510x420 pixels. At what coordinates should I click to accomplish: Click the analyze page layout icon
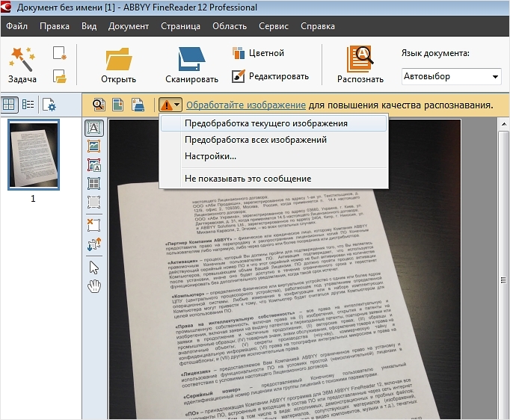pos(117,105)
